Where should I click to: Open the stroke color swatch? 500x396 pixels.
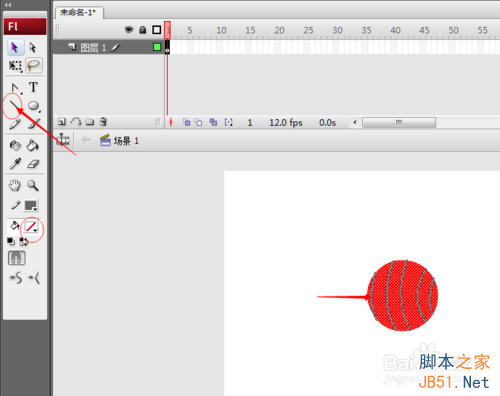pos(31,206)
